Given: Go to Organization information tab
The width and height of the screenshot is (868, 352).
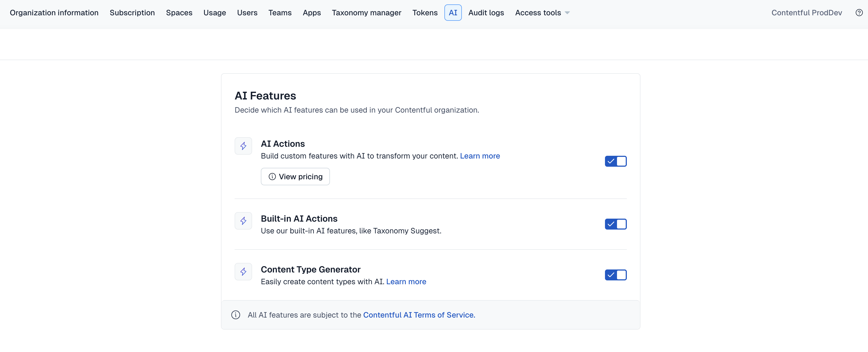Looking at the screenshot, I should [54, 13].
